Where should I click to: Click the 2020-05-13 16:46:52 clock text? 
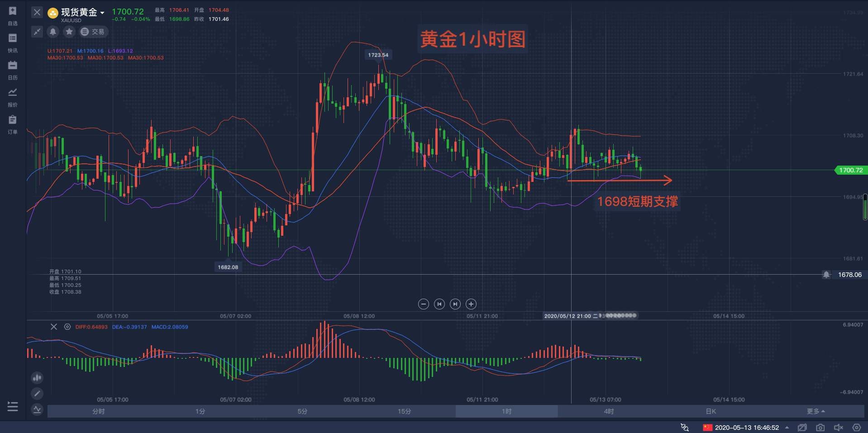(747, 427)
